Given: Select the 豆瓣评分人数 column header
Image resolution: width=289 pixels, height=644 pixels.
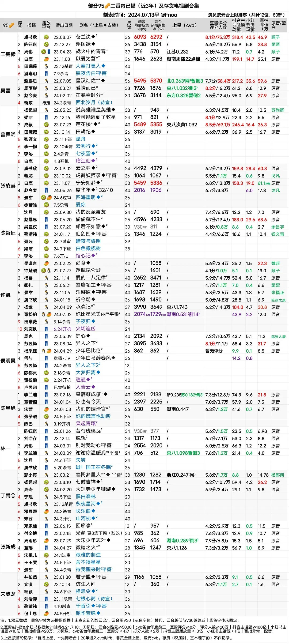Looking at the screenshot, I should point(218,25).
